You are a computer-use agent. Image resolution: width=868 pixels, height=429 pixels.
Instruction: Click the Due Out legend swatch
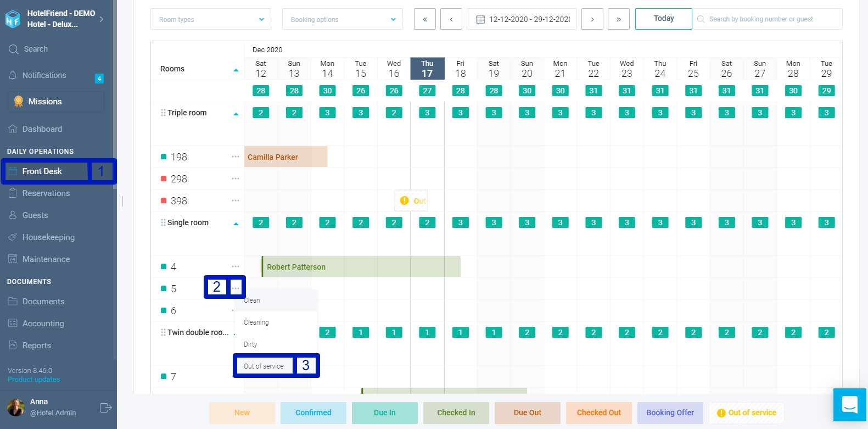[527, 413]
